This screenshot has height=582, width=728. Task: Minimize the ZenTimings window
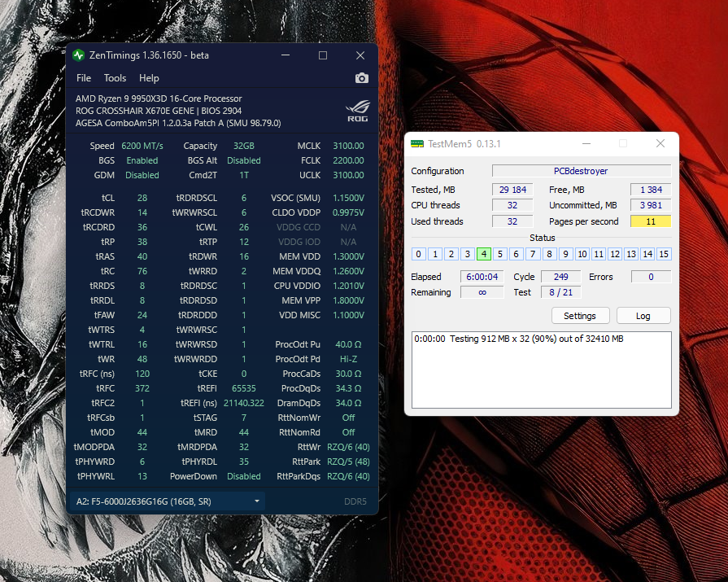(286, 55)
